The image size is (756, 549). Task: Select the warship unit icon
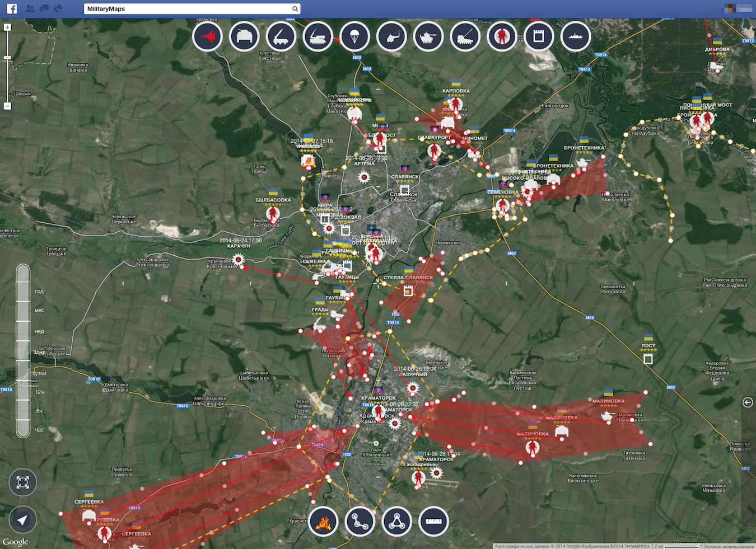coord(576,37)
